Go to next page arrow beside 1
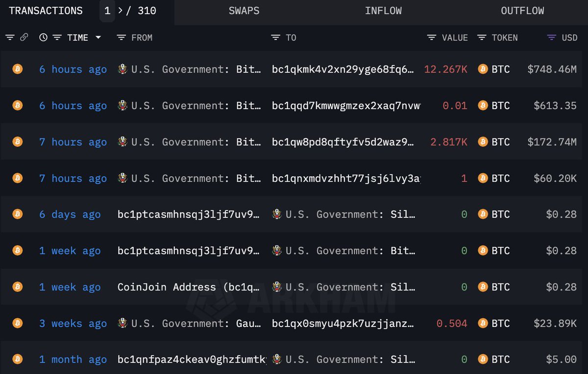Image resolution: width=588 pixels, height=374 pixels. [x=121, y=11]
